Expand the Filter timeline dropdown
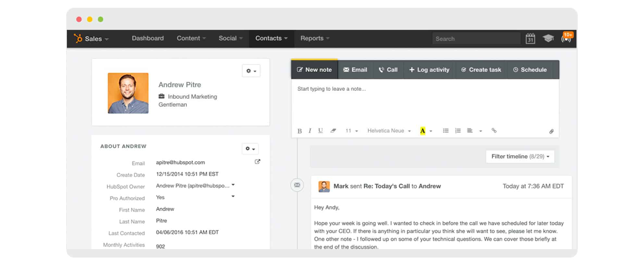 520,157
